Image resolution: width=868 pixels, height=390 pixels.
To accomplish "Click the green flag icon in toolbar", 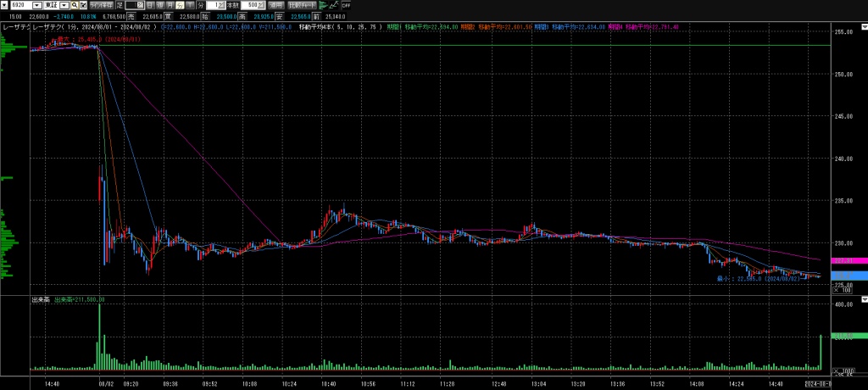I will 323,4.
